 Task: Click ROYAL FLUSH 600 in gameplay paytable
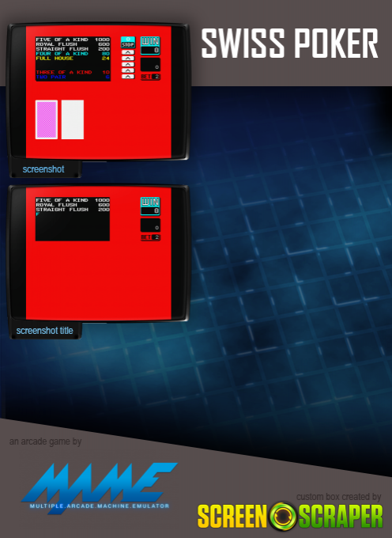tap(73, 44)
